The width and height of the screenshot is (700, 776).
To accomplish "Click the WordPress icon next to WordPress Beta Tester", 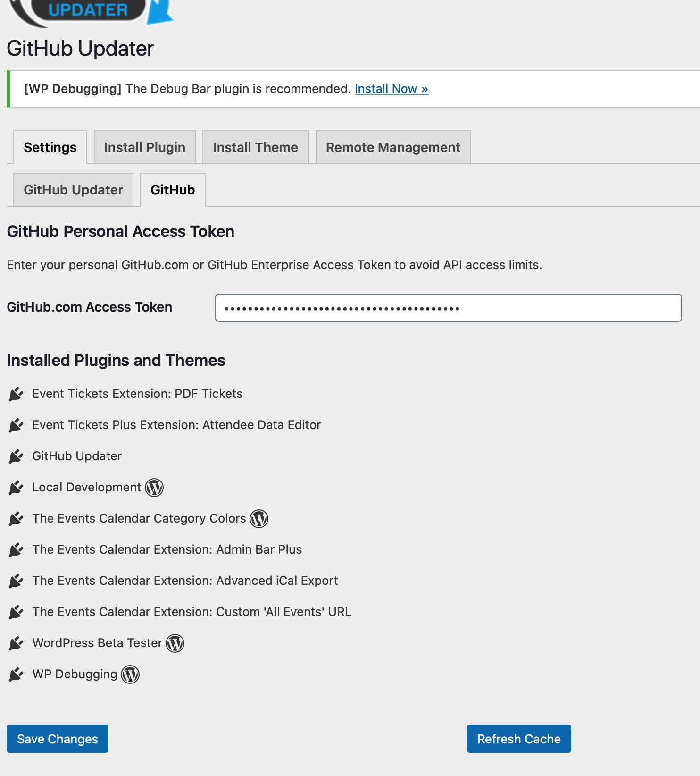I will 175,643.
